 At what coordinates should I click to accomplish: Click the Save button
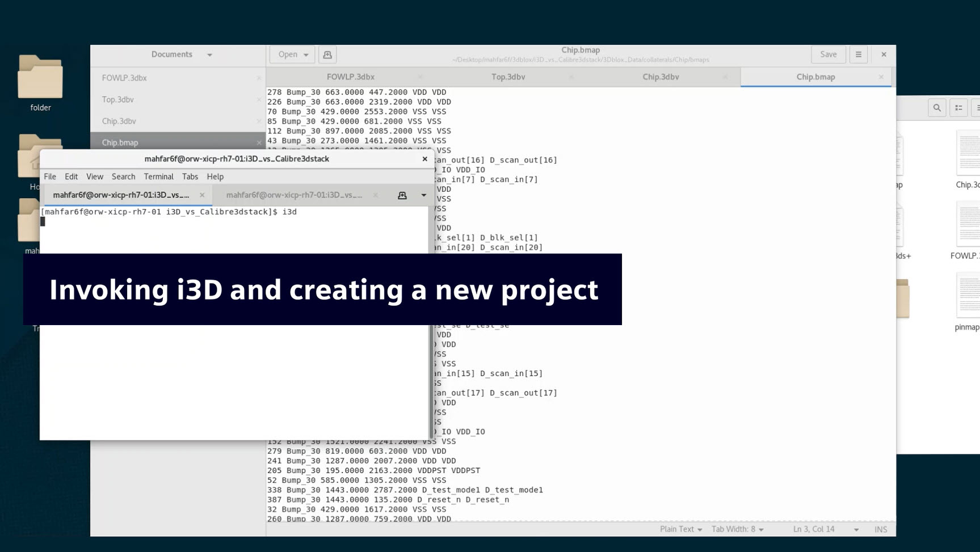pos(828,54)
